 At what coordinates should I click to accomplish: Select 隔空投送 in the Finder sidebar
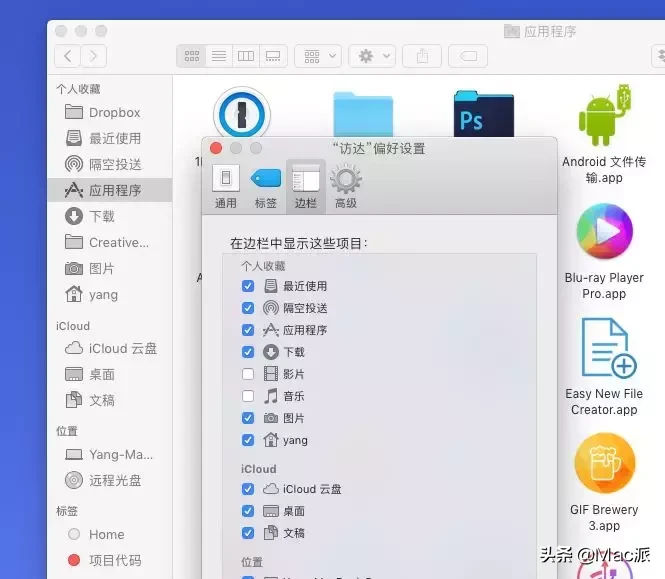click(x=110, y=164)
